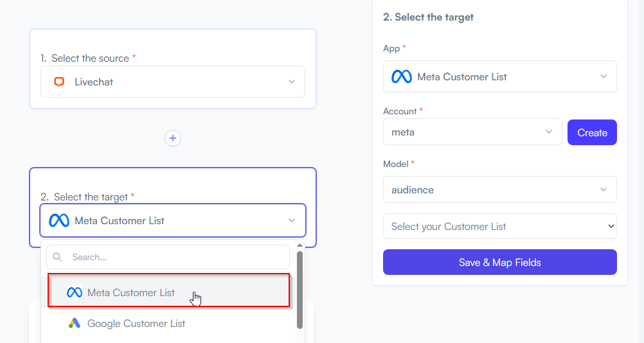Click the search magnifier icon
The height and width of the screenshot is (343, 644).
tap(57, 257)
